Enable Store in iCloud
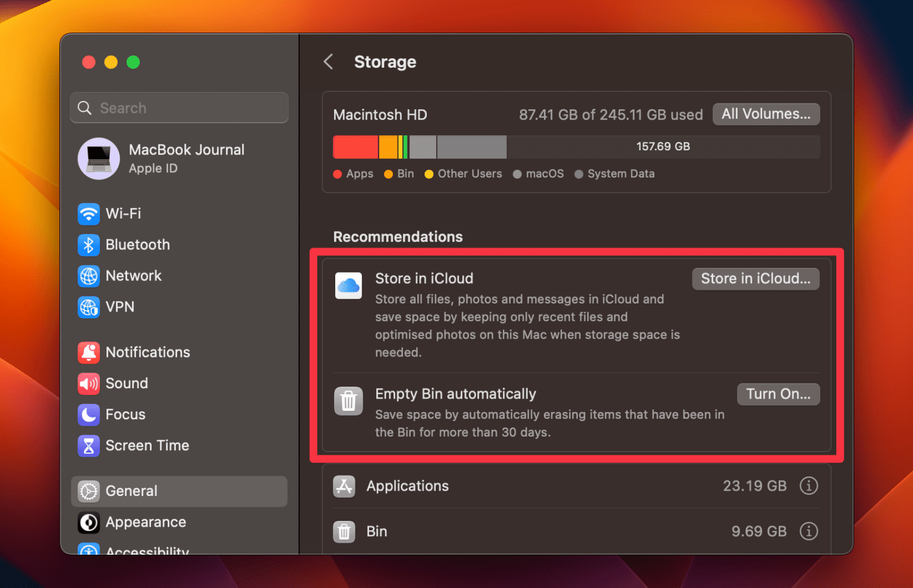The height and width of the screenshot is (588, 913). pos(755,279)
